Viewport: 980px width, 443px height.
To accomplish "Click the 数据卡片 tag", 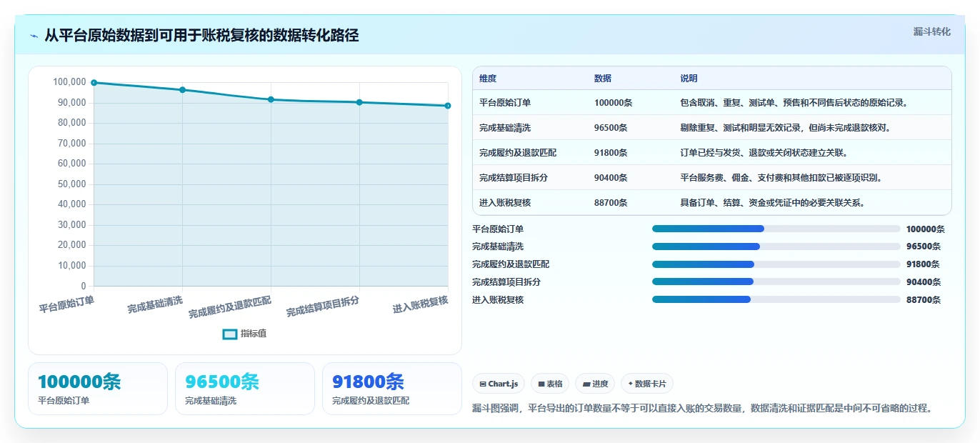I will (647, 384).
